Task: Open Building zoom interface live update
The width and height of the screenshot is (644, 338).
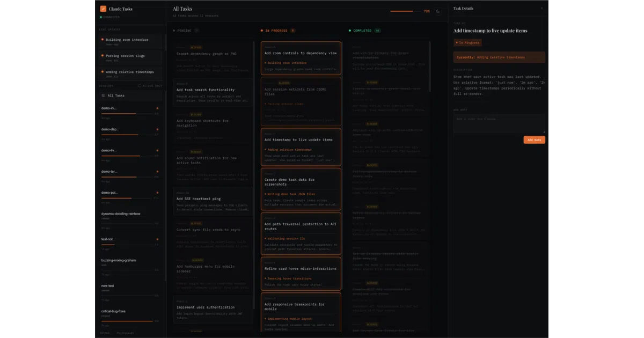Action: coord(130,41)
